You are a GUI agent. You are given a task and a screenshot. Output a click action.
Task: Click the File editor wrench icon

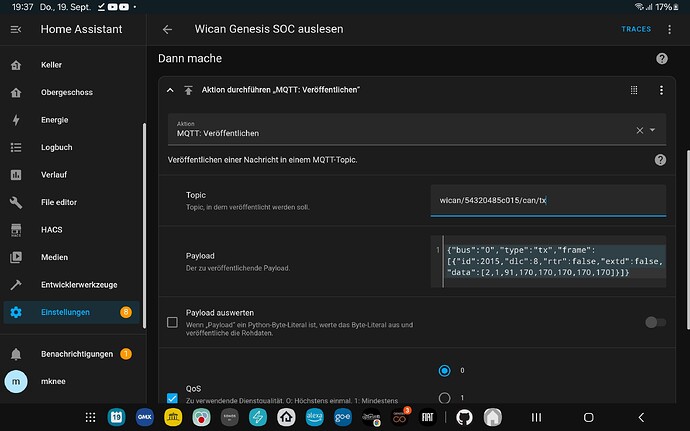point(16,203)
